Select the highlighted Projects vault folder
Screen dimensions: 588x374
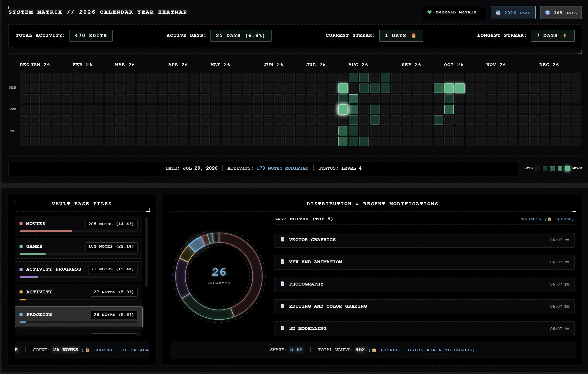tap(79, 317)
